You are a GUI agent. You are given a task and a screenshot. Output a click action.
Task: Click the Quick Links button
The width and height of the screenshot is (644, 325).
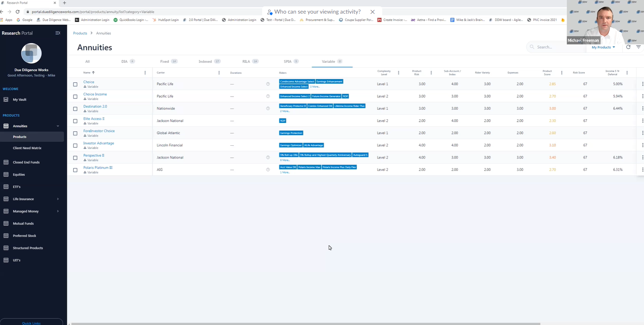point(31,322)
